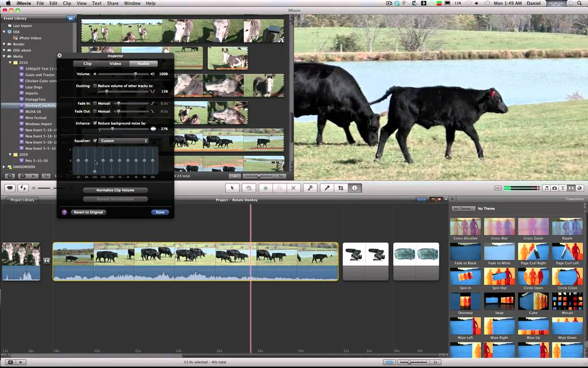Image resolution: width=588 pixels, height=368 pixels.
Task: Toggle Fade Out Manual checkbox
Action: [x=95, y=111]
